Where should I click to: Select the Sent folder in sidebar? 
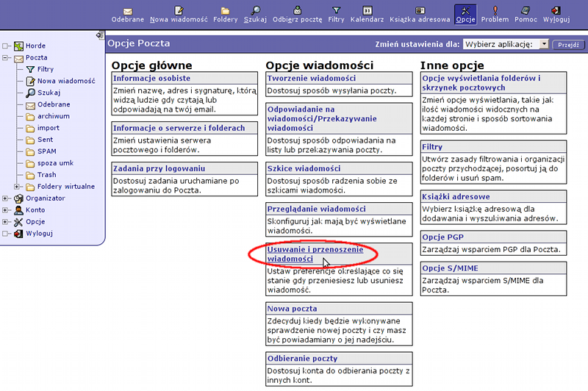pyautogui.click(x=45, y=140)
